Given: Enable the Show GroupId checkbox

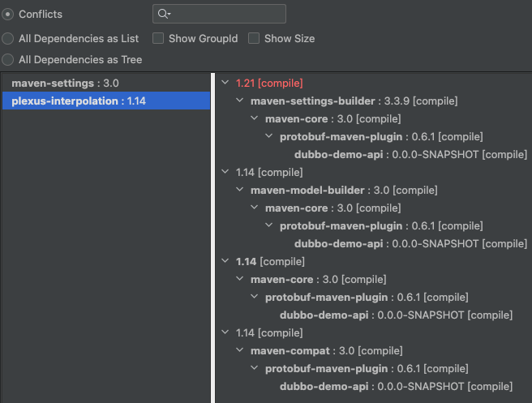Looking at the screenshot, I should [x=158, y=38].
